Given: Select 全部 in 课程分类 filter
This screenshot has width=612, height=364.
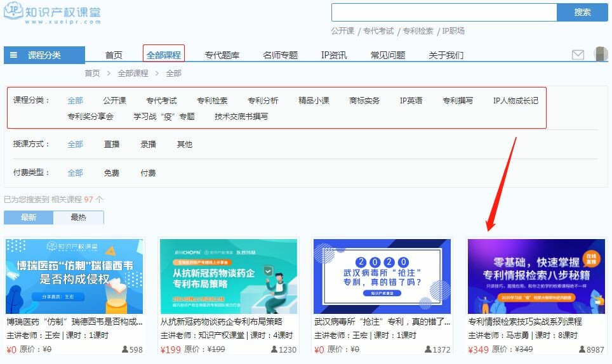Looking at the screenshot, I should tap(76, 101).
